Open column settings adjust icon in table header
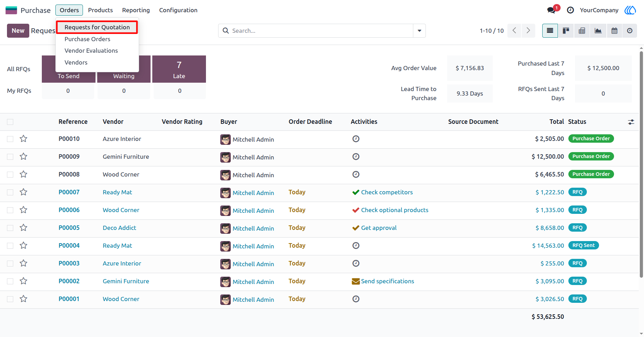 point(631,122)
